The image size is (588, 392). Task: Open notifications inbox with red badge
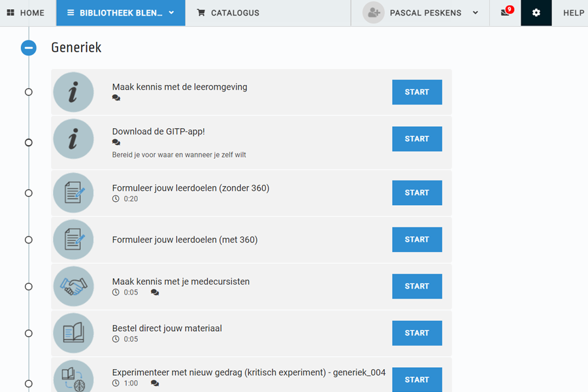click(506, 12)
